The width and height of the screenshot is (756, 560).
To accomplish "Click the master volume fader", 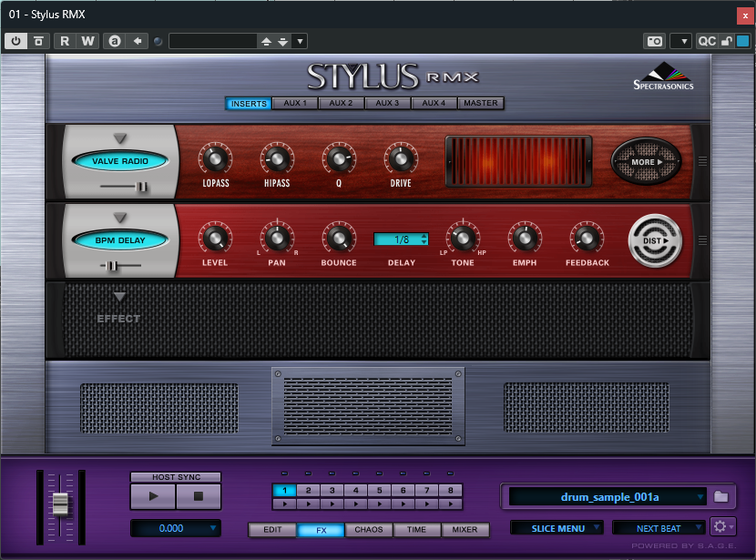I will click(60, 504).
